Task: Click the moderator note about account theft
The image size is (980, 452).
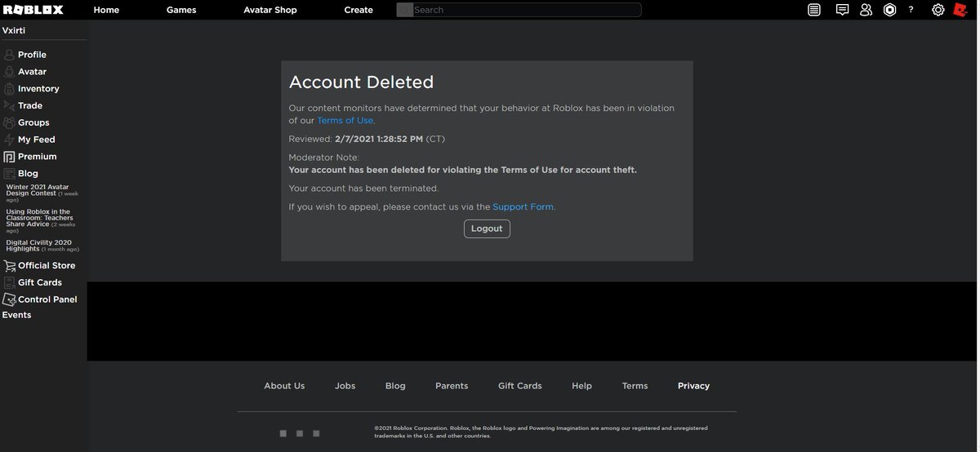Action: 463,171
